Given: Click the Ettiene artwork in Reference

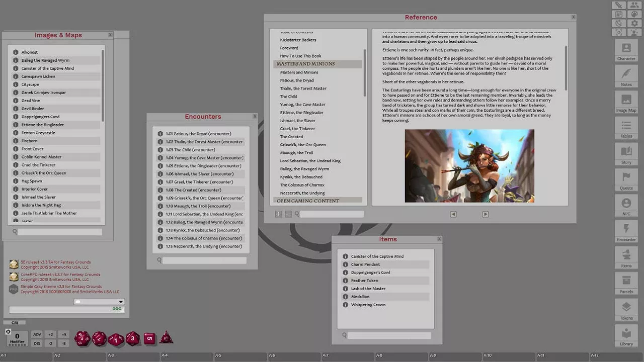Looking at the screenshot, I should [469, 166].
